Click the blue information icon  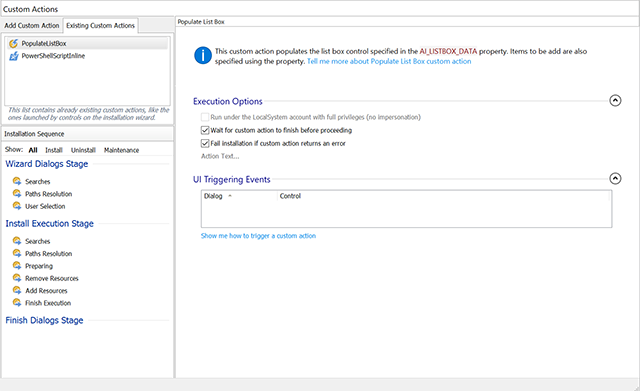203,56
